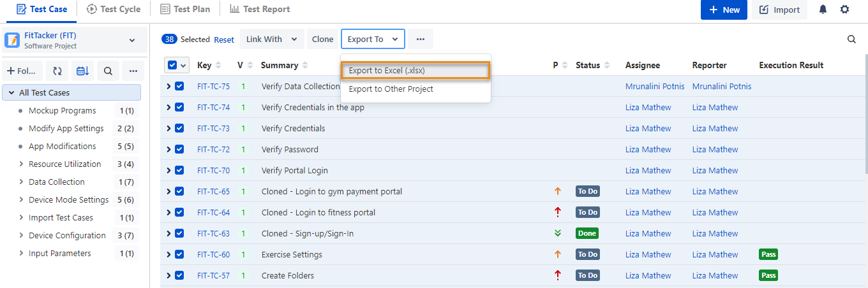Click the search magnifier above the table

point(851,39)
